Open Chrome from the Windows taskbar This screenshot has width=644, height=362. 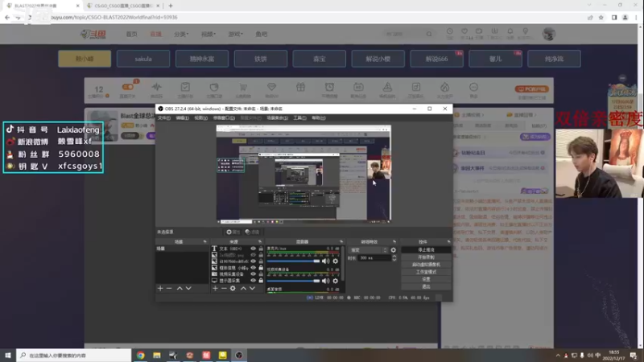click(140, 356)
